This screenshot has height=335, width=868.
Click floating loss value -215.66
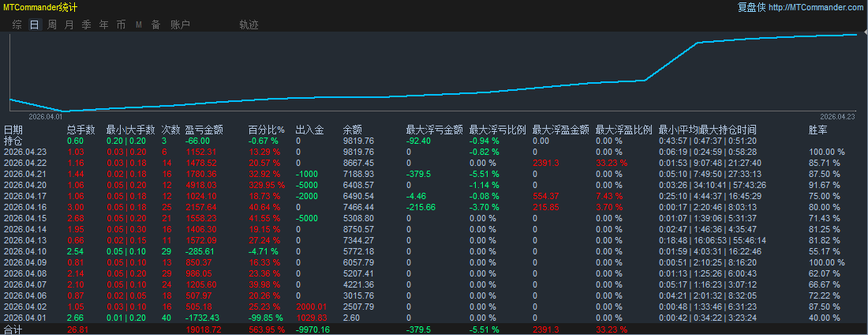point(421,207)
